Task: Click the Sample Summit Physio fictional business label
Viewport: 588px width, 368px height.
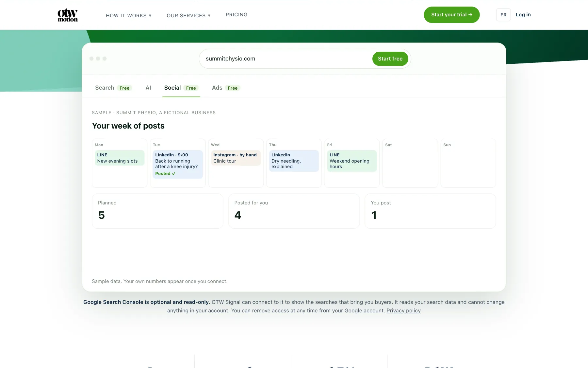Action: [154, 113]
